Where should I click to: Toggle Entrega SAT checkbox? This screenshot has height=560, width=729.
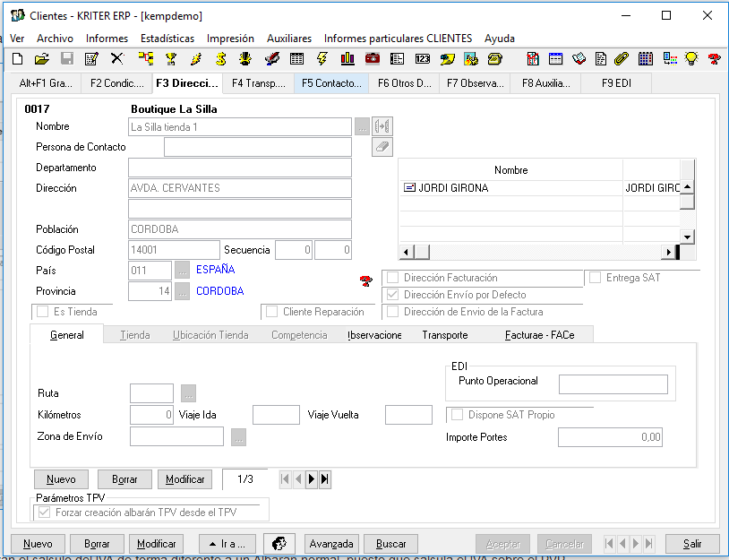(595, 278)
